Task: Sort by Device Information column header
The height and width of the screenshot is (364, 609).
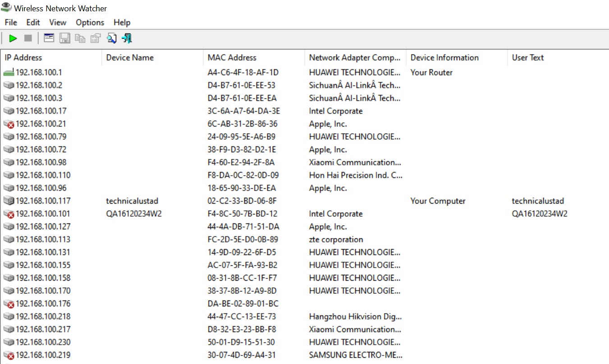Action: point(457,58)
